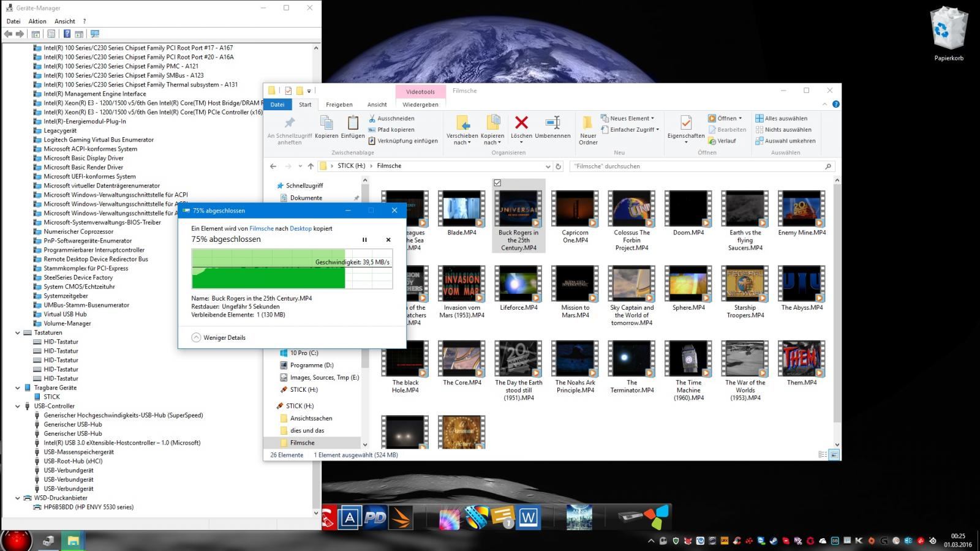Expand the address bar history dropdown
Image resolution: width=980 pixels, height=551 pixels.
click(548, 166)
